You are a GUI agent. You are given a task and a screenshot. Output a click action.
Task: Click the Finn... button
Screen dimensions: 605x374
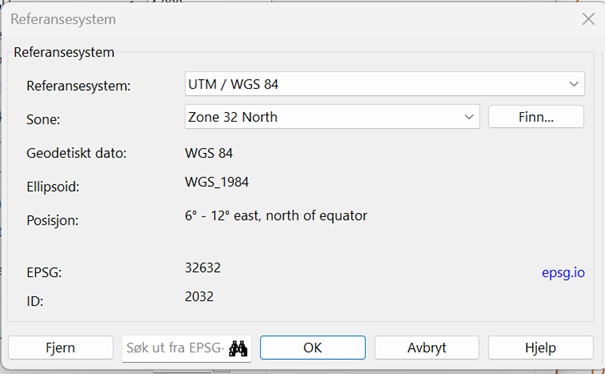coord(536,117)
